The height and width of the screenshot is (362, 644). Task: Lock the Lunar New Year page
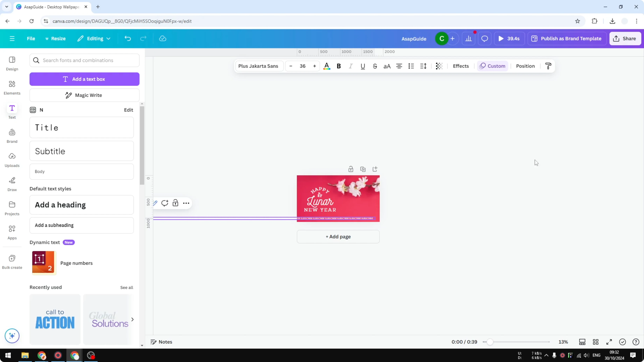[351, 169]
